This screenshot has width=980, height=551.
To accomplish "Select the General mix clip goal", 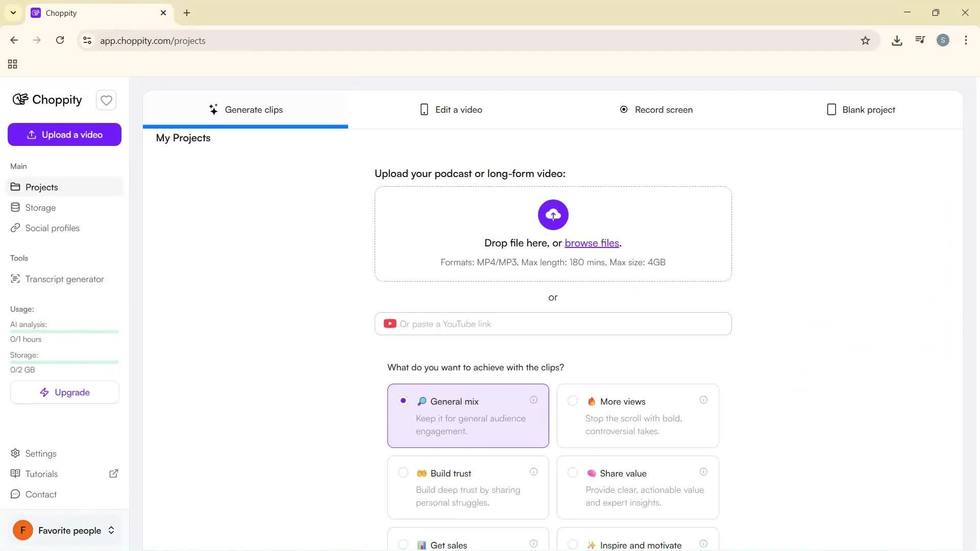I will click(x=468, y=416).
